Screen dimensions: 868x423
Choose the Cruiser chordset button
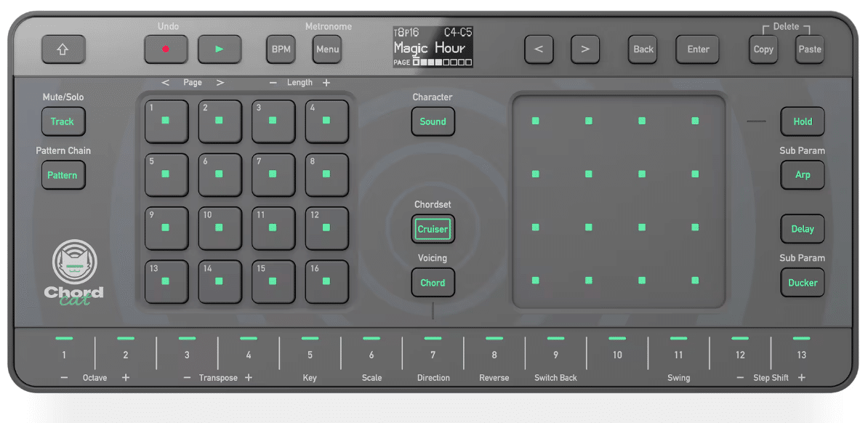pos(433,229)
